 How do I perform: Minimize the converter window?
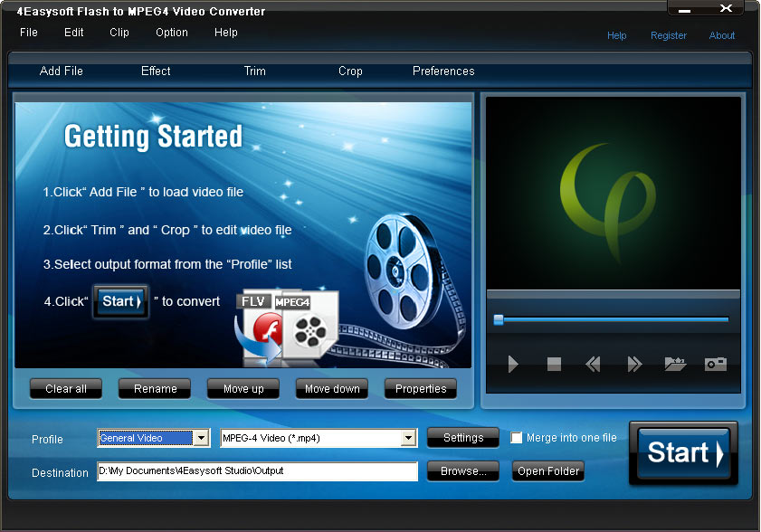pyautogui.click(x=684, y=9)
